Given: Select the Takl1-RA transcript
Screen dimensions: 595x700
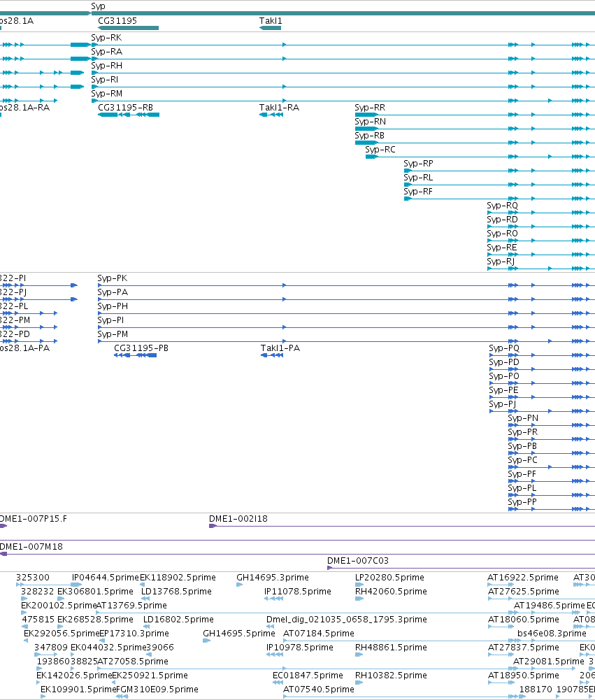Looking at the screenshot, I should click(271, 115).
